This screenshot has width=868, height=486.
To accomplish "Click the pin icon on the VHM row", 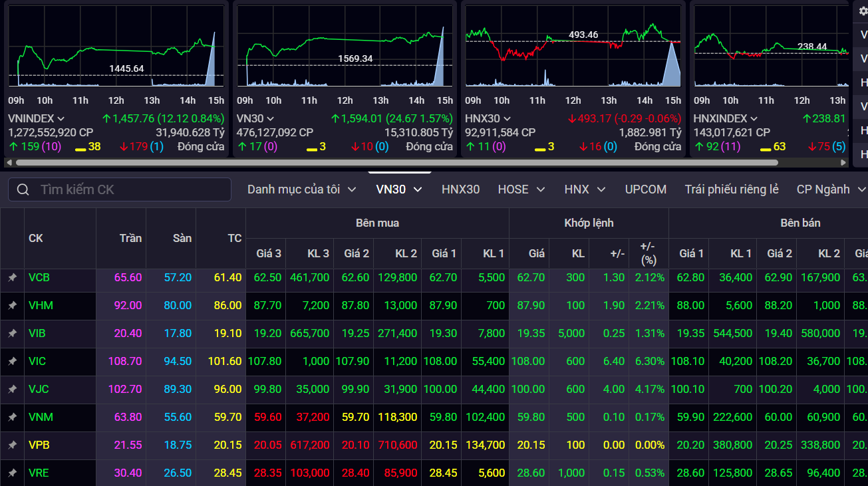I will (x=11, y=305).
